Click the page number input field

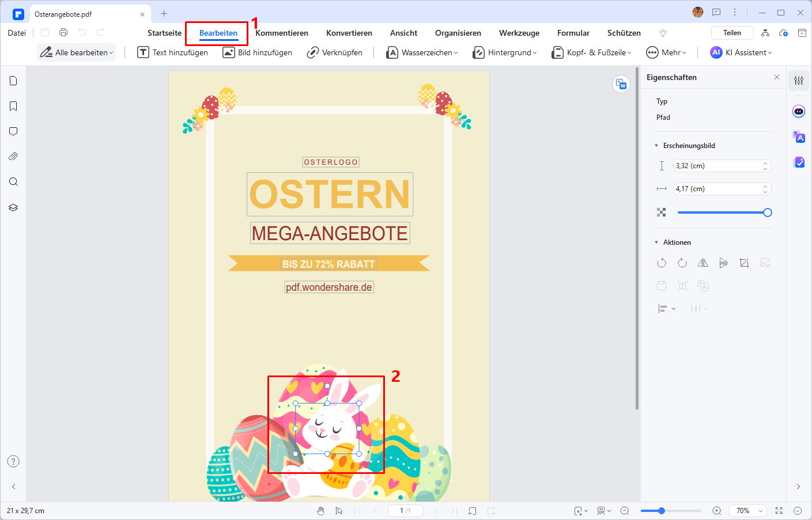[406, 511]
